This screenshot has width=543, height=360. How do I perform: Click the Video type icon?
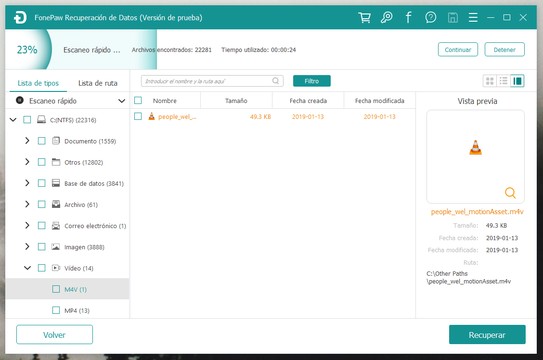(56, 268)
